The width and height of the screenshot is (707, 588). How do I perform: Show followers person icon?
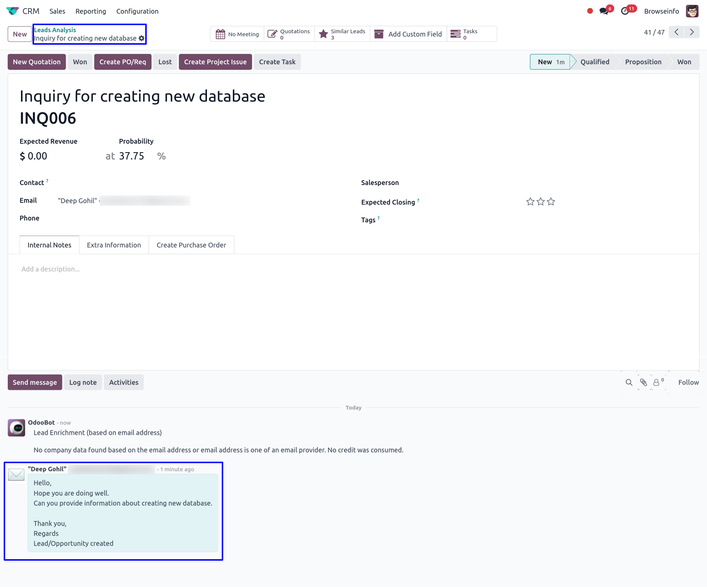[657, 383]
